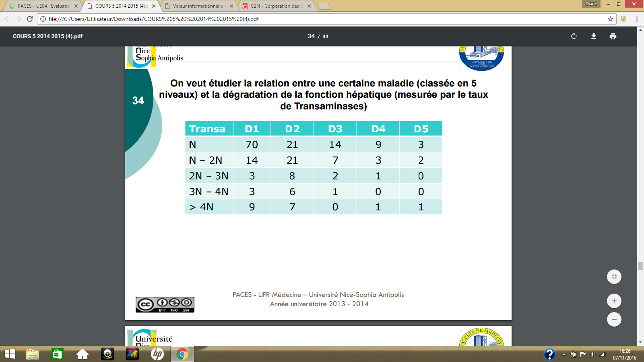Switch to the Valeur informationnelle tab
The height and width of the screenshot is (362, 644).
coord(198,6)
